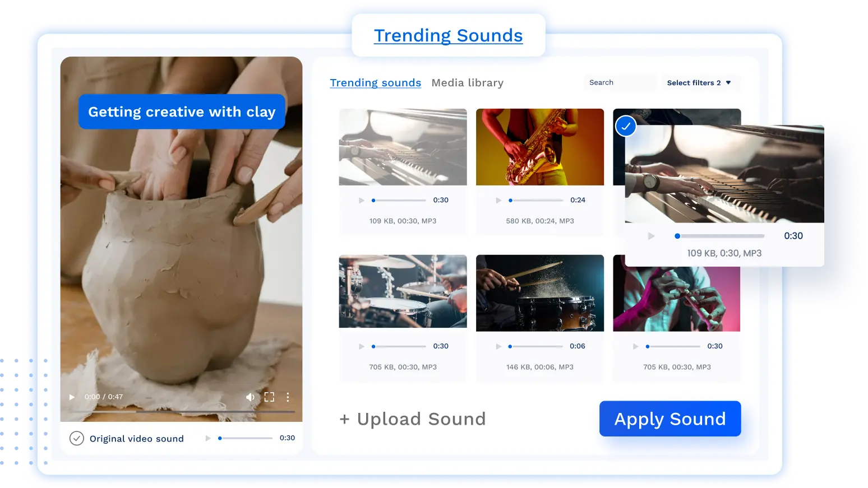Click the Apply Sound button

point(670,419)
